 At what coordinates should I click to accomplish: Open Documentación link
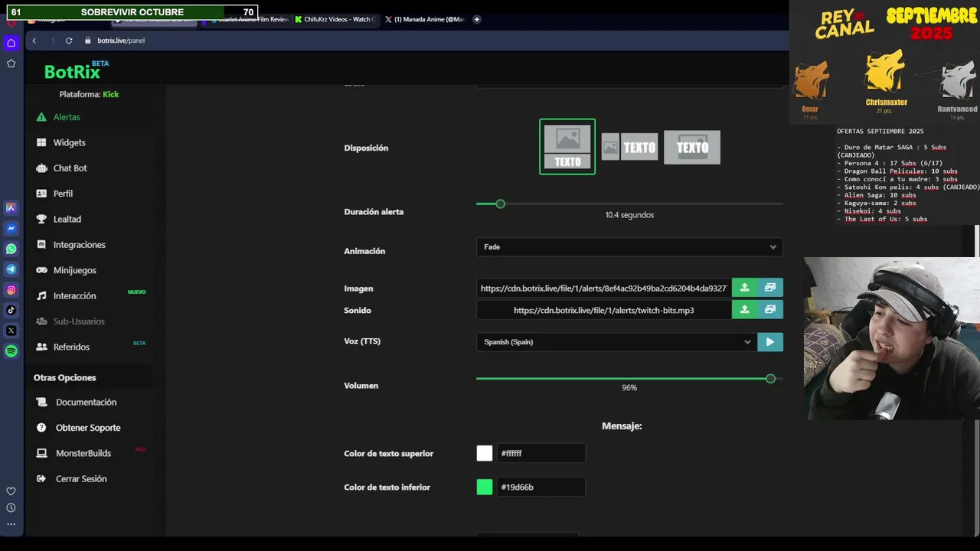[86, 403]
